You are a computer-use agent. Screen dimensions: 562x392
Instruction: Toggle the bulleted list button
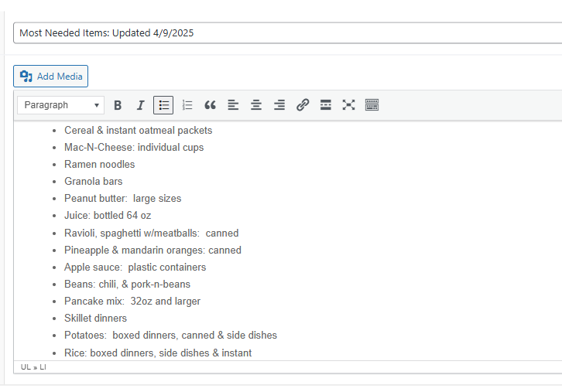pyautogui.click(x=163, y=105)
